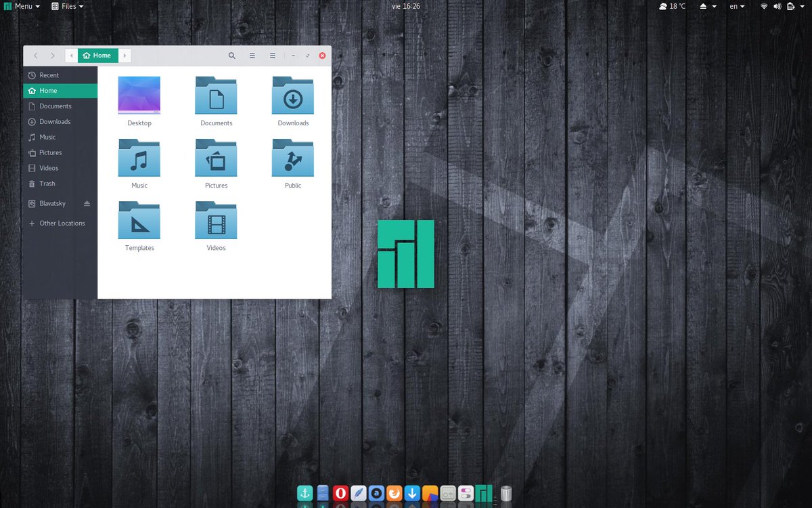Open Downloads in the sidebar
Viewport: 812px width, 508px height.
(x=60, y=122)
